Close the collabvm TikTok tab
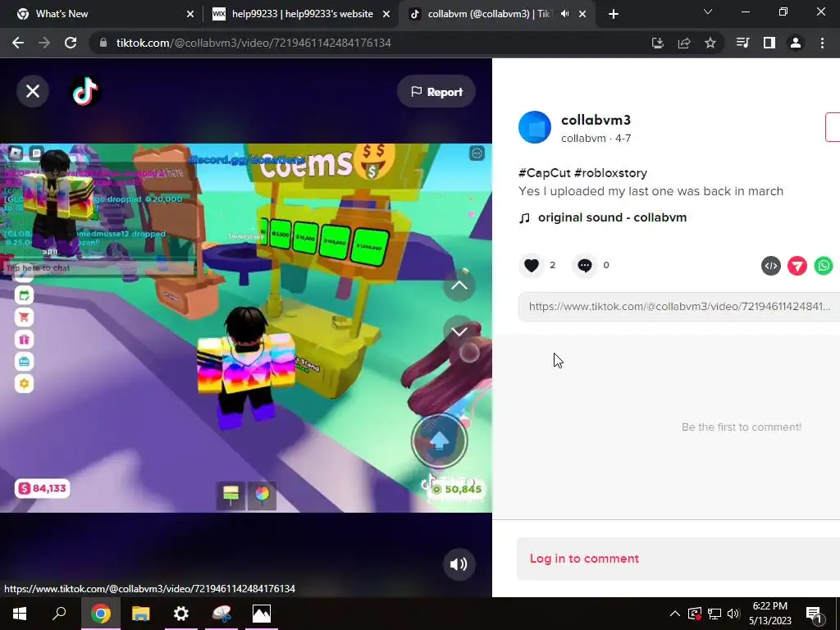The width and height of the screenshot is (840, 630). 582,15
